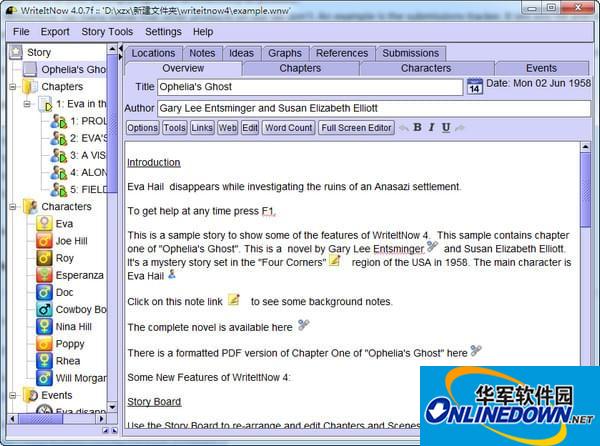Select Will Morgan's character icon
The height and width of the screenshot is (446, 600).
(44, 378)
